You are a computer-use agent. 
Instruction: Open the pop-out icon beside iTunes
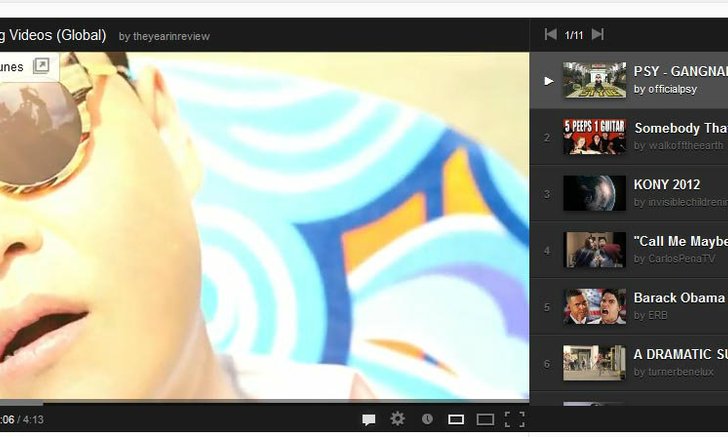click(41, 65)
